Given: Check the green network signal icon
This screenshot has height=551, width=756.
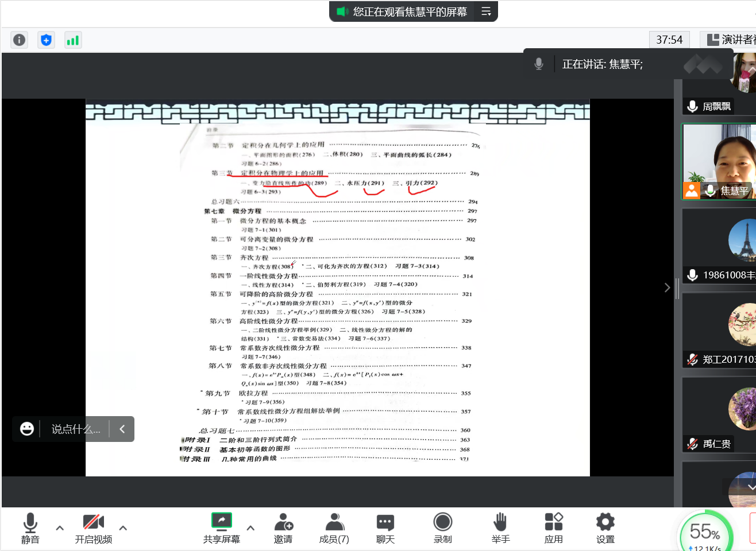Looking at the screenshot, I should [73, 40].
